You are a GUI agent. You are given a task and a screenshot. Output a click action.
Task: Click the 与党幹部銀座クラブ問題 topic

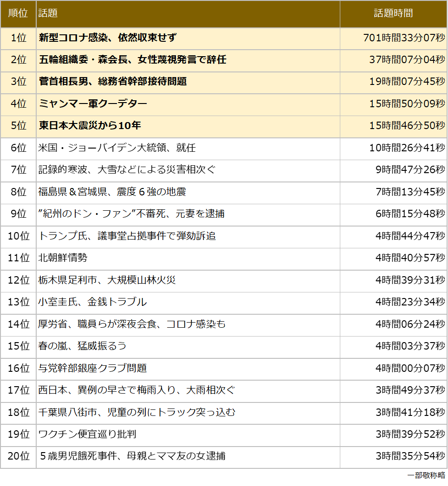(92, 369)
